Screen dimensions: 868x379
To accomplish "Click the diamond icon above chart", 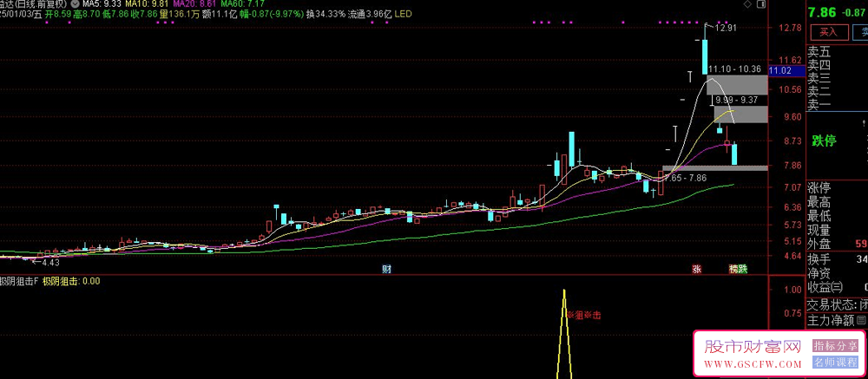I will pyautogui.click(x=746, y=4).
